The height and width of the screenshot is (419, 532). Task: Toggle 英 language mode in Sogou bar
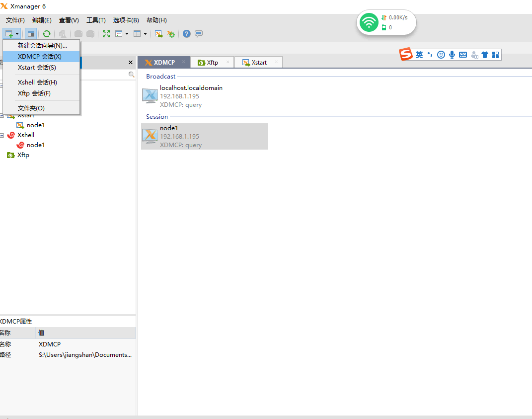(419, 55)
